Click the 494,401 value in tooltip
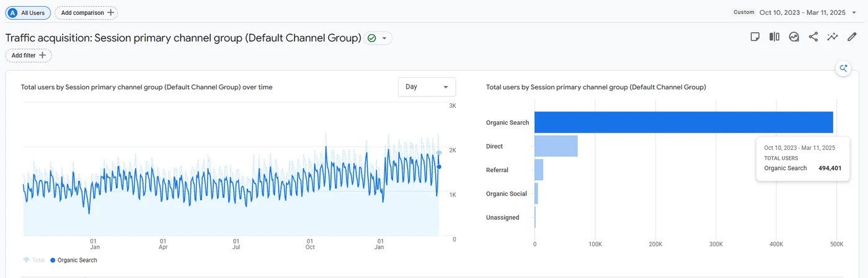 [x=830, y=168]
